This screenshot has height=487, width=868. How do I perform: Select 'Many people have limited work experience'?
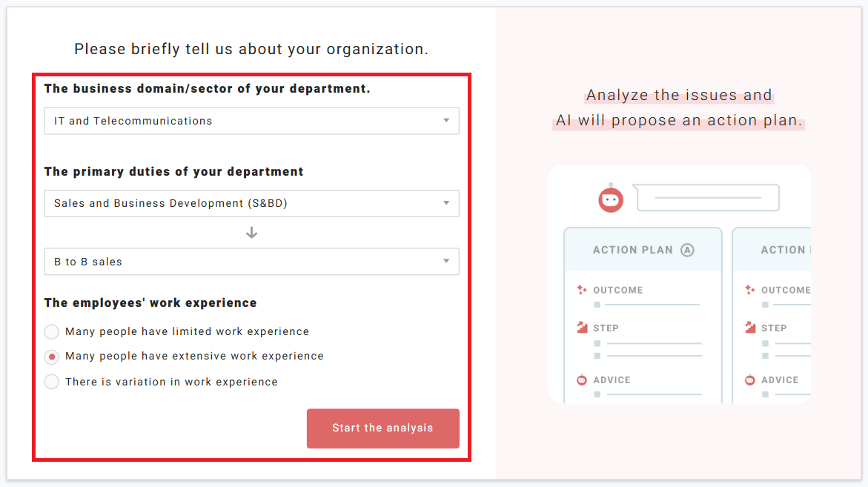pyautogui.click(x=52, y=331)
